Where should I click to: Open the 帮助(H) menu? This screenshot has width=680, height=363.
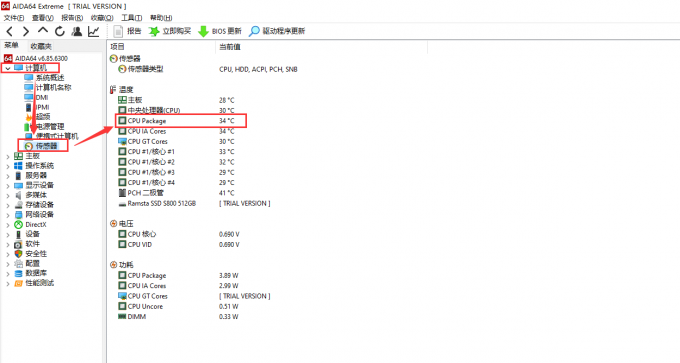[x=161, y=18]
